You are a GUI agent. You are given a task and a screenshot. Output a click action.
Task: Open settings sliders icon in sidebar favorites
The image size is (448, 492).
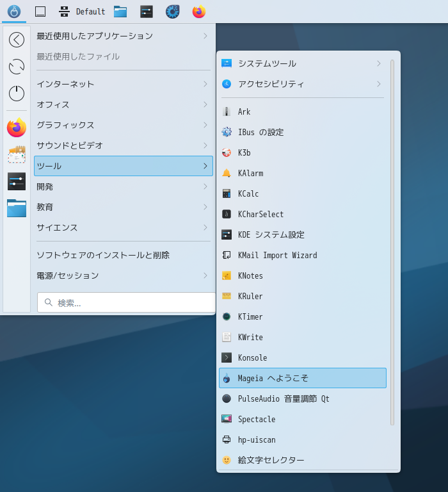[x=17, y=181]
